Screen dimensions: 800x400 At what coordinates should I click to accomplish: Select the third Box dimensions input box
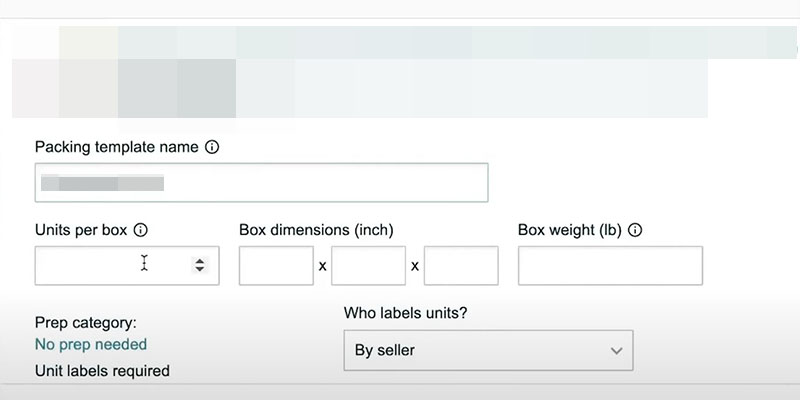(x=461, y=265)
